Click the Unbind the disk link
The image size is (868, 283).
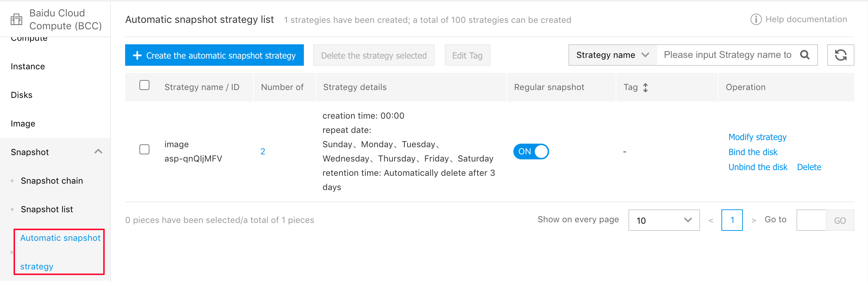758,167
